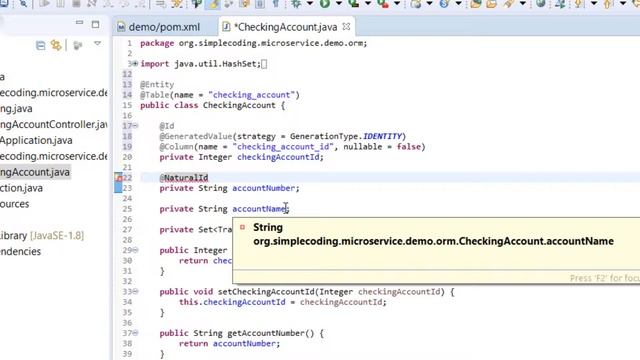The width and height of the screenshot is (640, 360).
Task: Click setCheckingAccountId method name on line 33
Action: click(266, 292)
